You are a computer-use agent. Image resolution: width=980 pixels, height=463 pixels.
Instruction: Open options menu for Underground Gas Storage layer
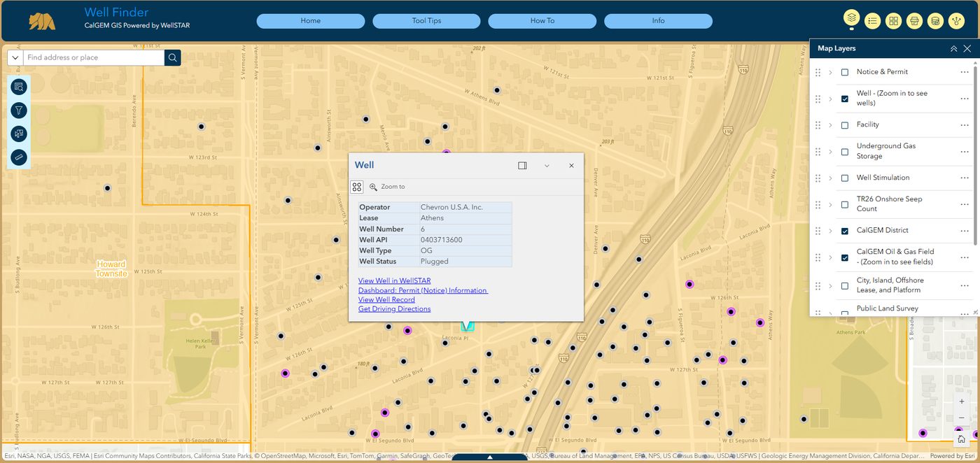point(965,151)
